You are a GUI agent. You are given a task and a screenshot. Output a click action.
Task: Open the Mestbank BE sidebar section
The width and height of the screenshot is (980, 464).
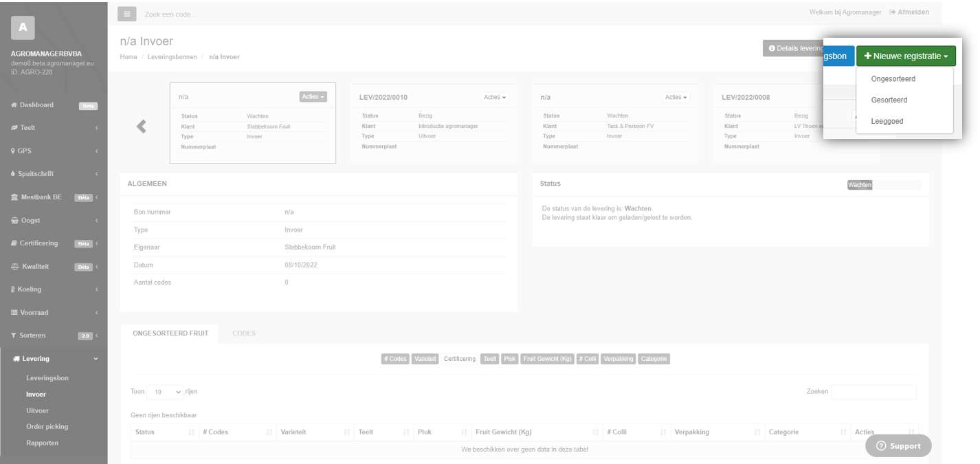tap(41, 197)
